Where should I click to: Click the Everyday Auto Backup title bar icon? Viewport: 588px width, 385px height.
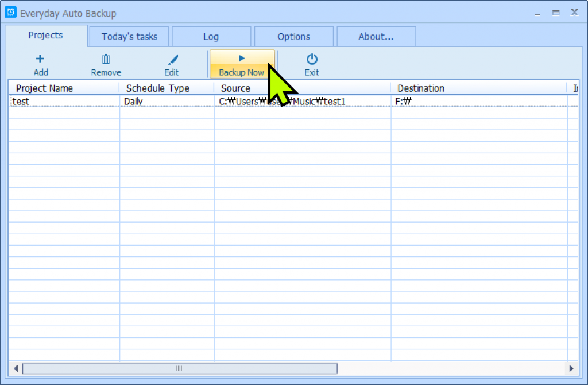click(10, 12)
